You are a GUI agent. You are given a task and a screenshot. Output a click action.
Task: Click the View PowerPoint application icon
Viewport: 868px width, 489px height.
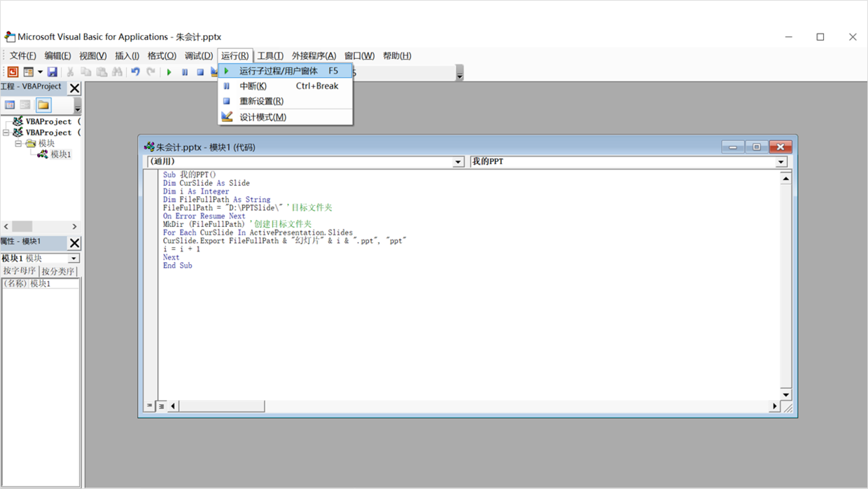pos(13,71)
